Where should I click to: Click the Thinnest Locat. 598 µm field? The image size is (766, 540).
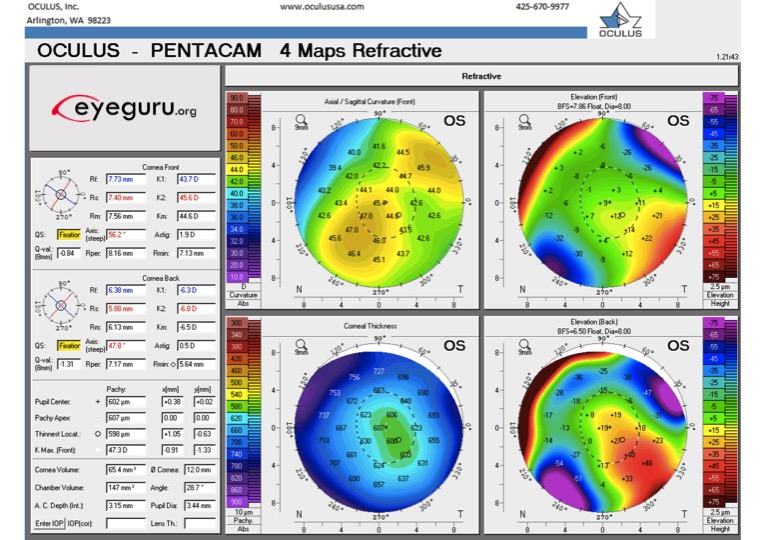click(126, 434)
